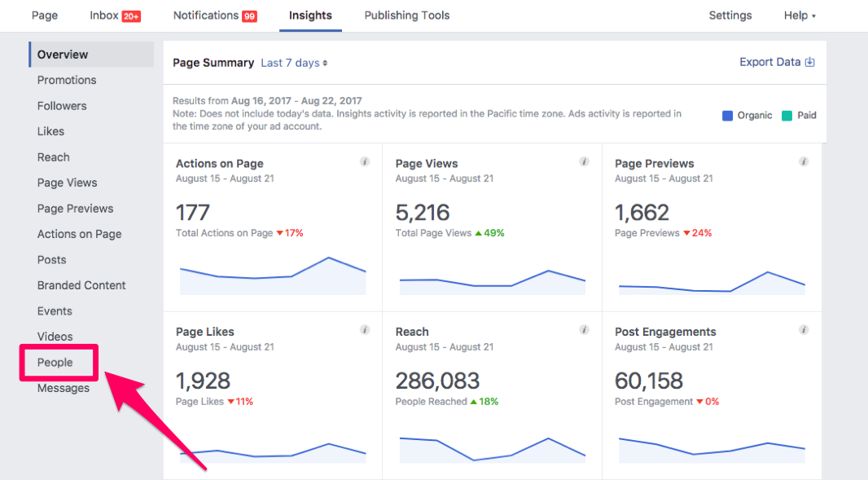
Task: Go to Followers in the sidebar
Action: [x=62, y=106]
